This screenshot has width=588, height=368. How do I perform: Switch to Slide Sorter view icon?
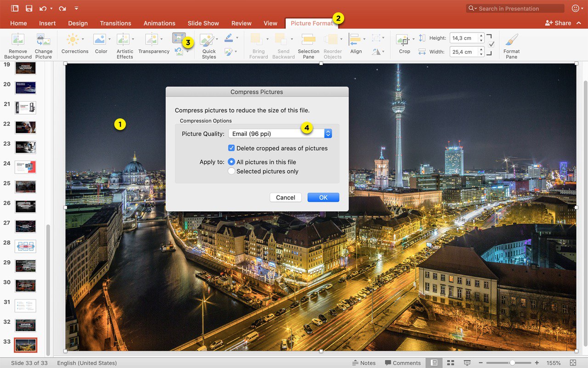pos(451,363)
